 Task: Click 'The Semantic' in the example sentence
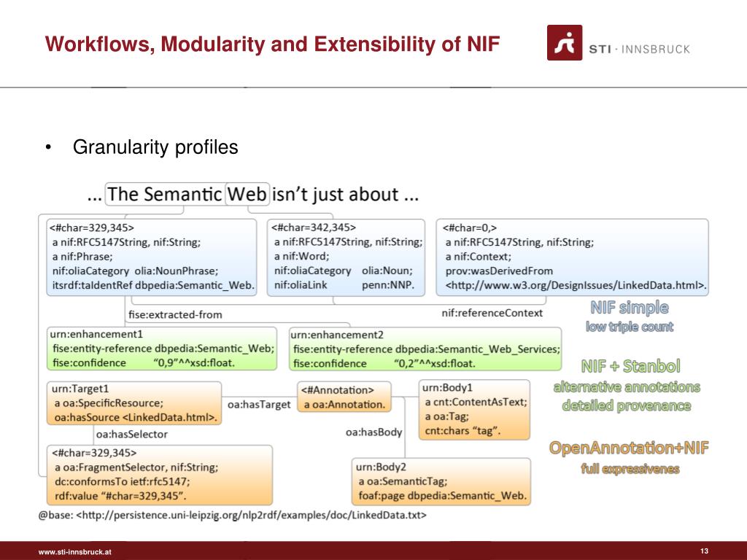(x=164, y=194)
